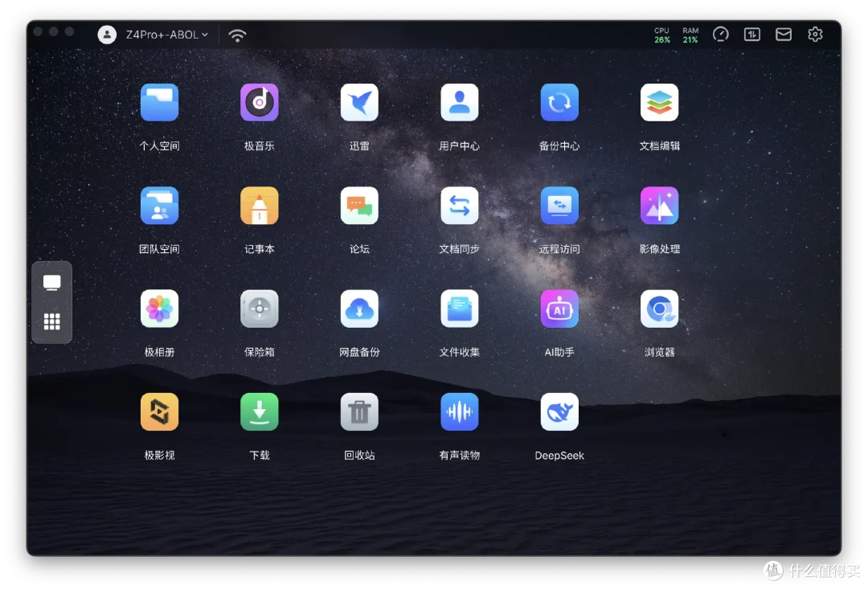Click the Wi-Fi network status icon
868x589 pixels.
(x=237, y=35)
